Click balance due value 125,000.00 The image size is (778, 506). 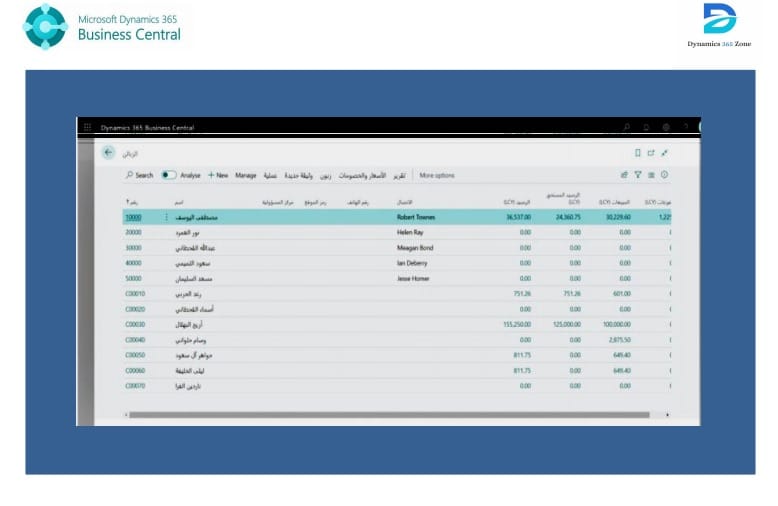tap(567, 324)
